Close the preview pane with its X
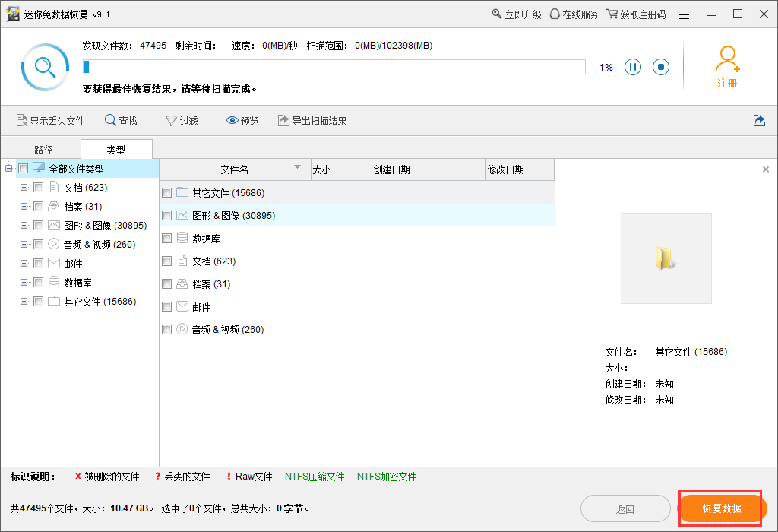This screenshot has width=778, height=532. click(766, 169)
